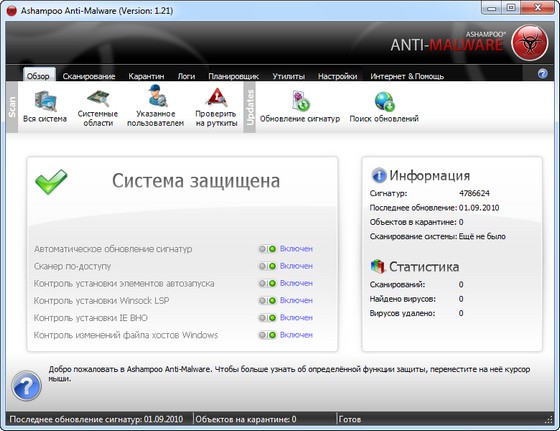Click the large blue question mark icon
Image resolution: width=560 pixels, height=431 pixels.
click(x=26, y=386)
